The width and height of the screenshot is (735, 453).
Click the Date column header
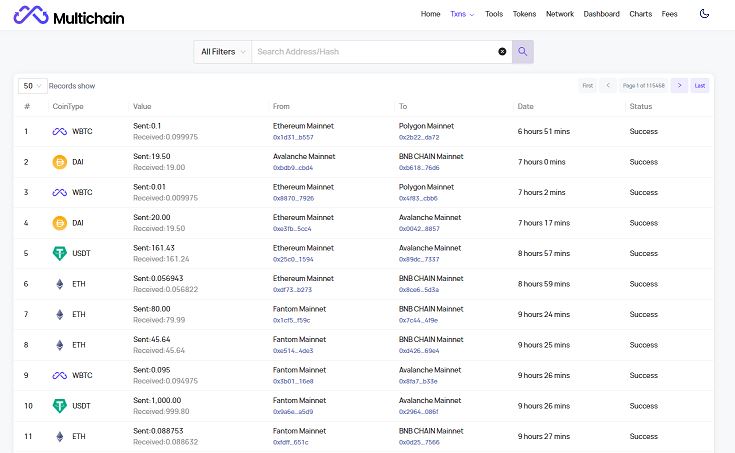click(x=525, y=106)
